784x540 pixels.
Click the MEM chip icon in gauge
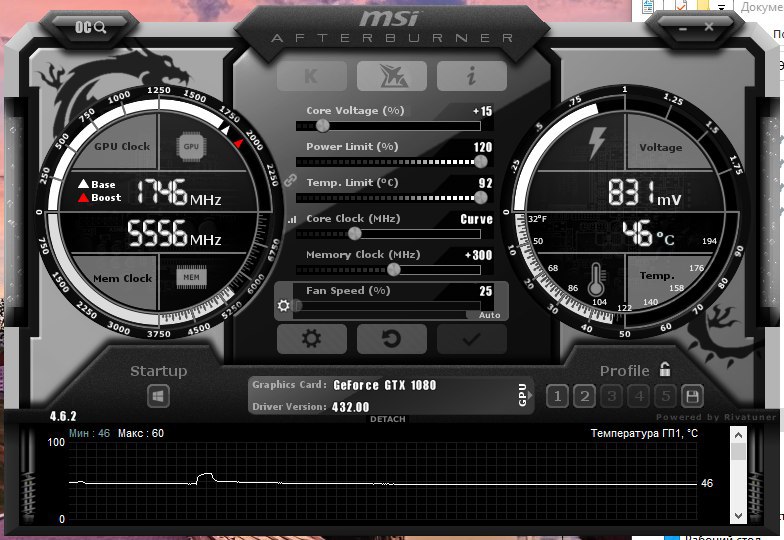point(191,278)
